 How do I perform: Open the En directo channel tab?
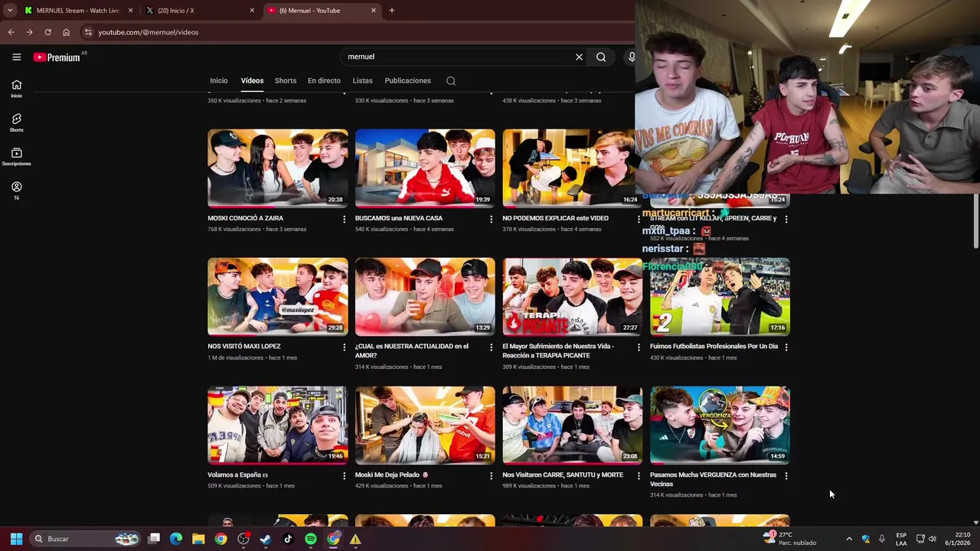click(x=324, y=80)
